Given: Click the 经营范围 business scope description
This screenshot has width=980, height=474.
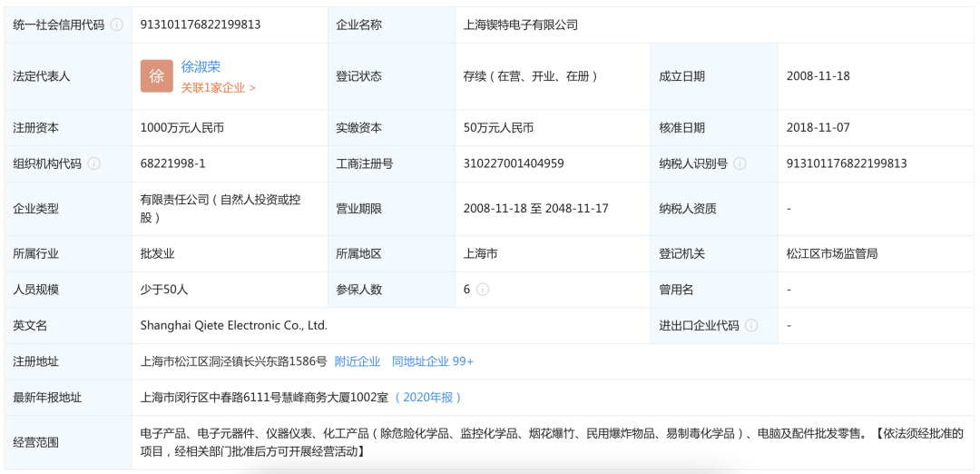Looking at the screenshot, I should pos(552,442).
